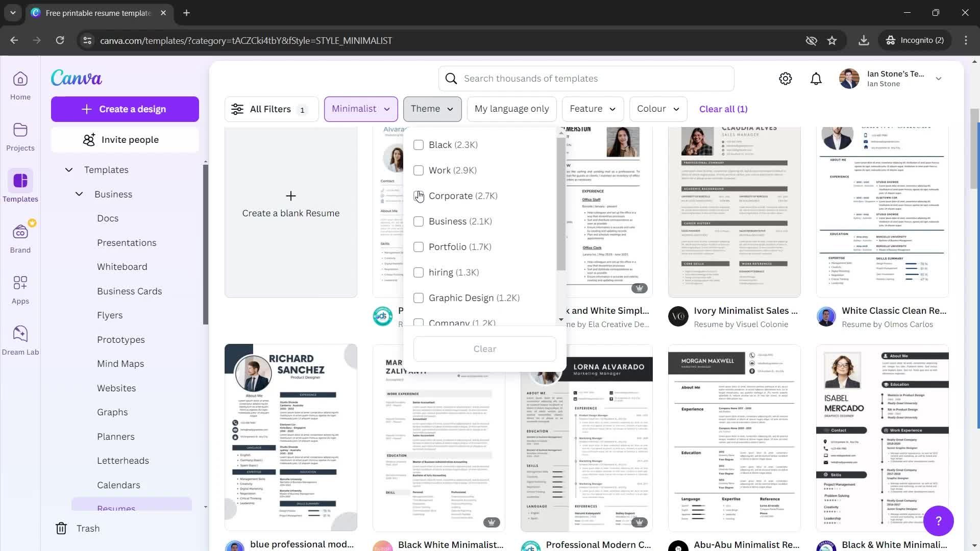
Task: Open the Richard Sanchez resume thumbnail
Action: pos(291,438)
